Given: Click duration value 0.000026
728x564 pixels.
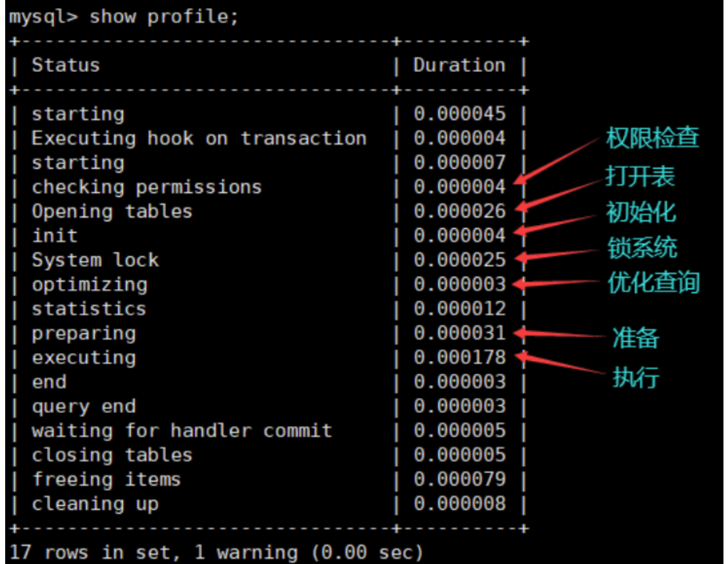Looking at the screenshot, I should coord(459,211).
